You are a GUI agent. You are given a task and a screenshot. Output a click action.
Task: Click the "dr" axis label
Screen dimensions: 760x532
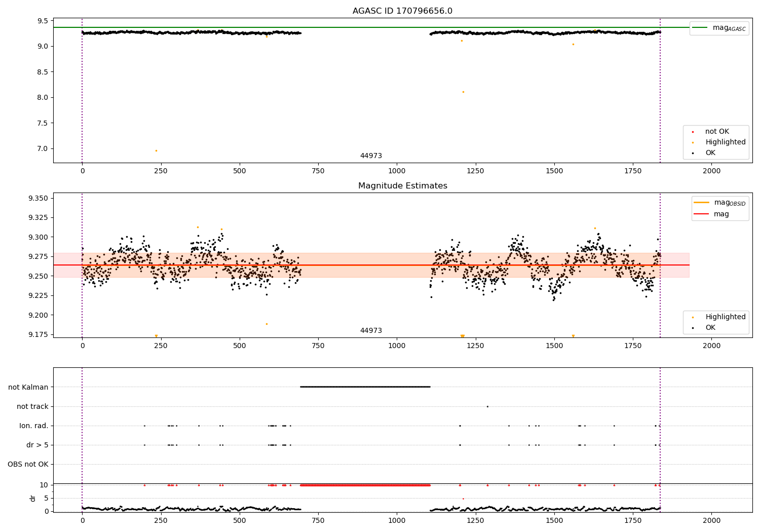point(33,498)
